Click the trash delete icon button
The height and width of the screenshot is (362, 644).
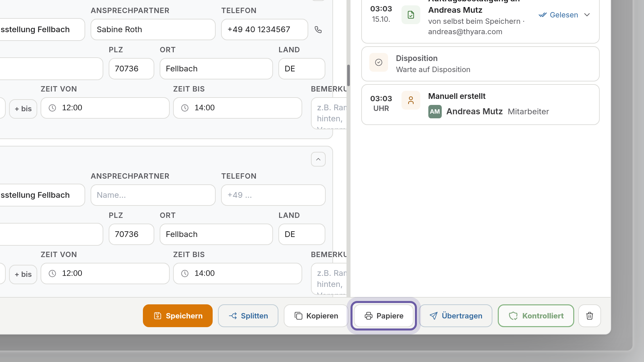589,316
